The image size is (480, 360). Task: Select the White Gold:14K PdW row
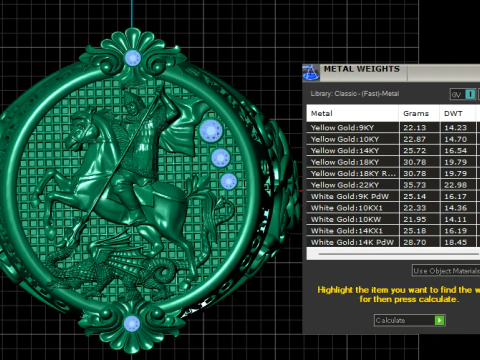pos(393,242)
